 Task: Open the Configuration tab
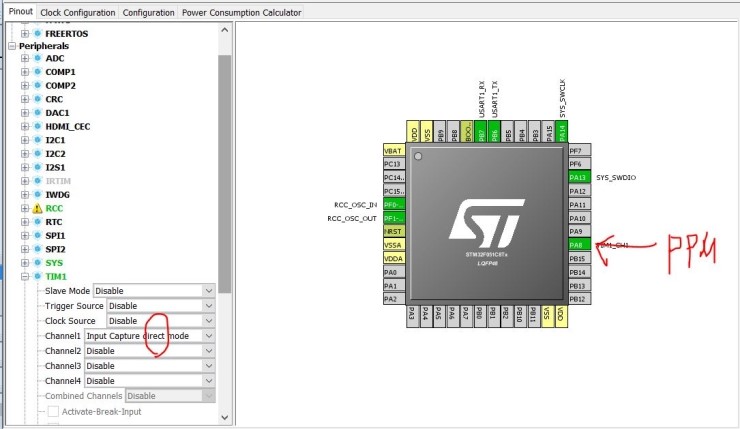pos(148,13)
